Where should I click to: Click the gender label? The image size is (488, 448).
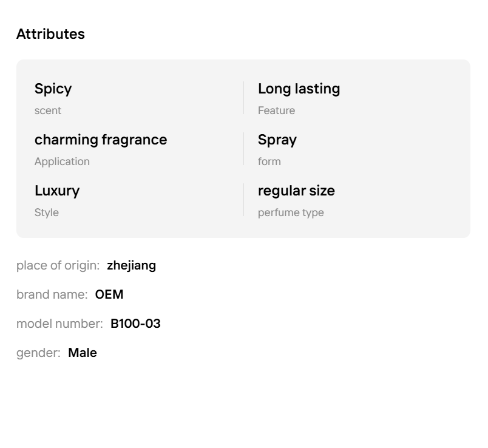point(38,353)
